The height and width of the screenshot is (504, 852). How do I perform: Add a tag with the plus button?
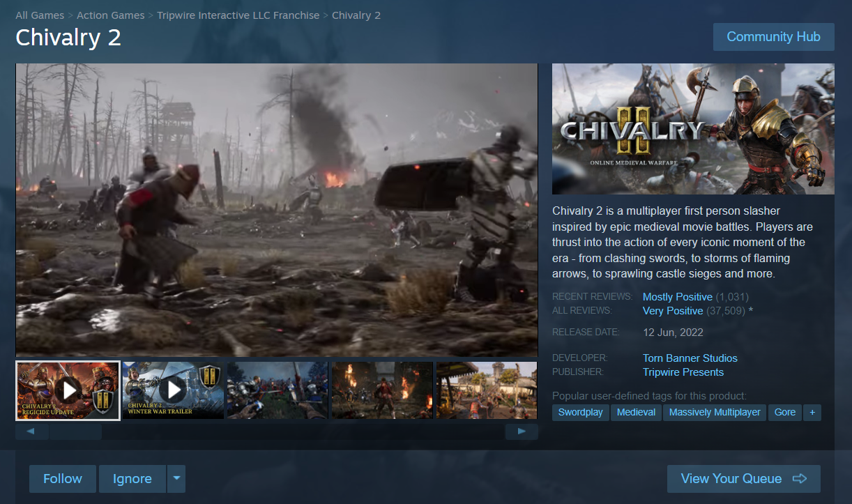(x=812, y=412)
